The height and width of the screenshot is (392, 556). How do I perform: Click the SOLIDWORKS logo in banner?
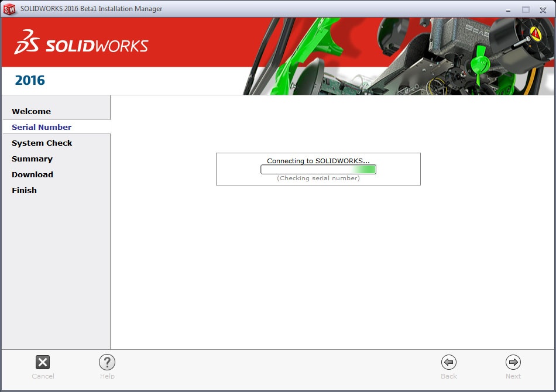pos(81,43)
